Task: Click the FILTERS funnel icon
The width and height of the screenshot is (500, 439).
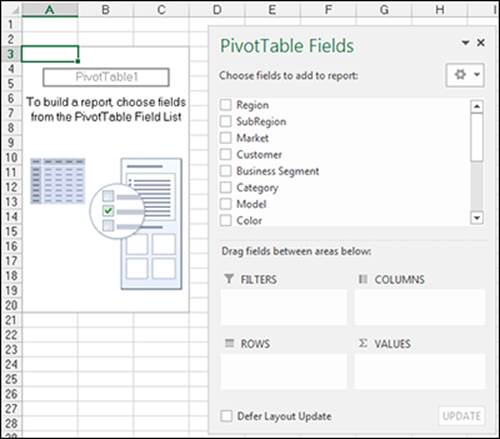Action: tap(229, 279)
